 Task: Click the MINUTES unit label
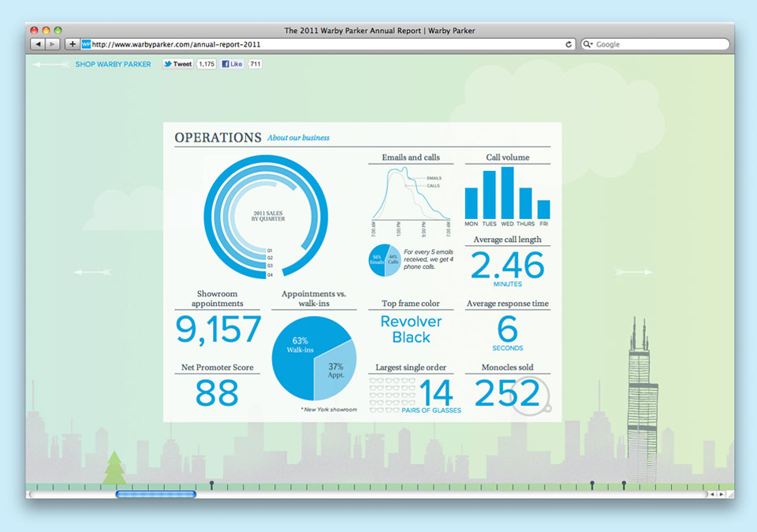click(x=507, y=285)
